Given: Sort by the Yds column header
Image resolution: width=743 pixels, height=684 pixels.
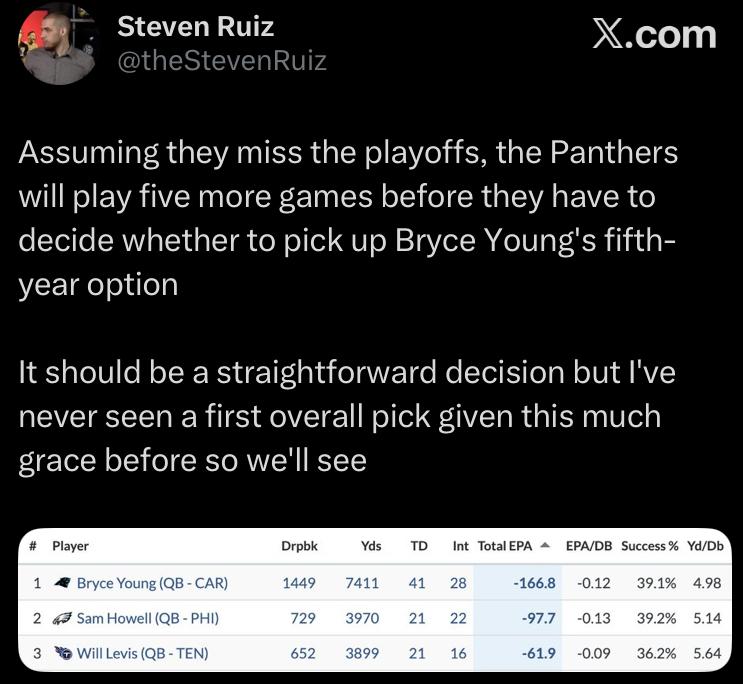Looking at the screenshot, I should (371, 546).
